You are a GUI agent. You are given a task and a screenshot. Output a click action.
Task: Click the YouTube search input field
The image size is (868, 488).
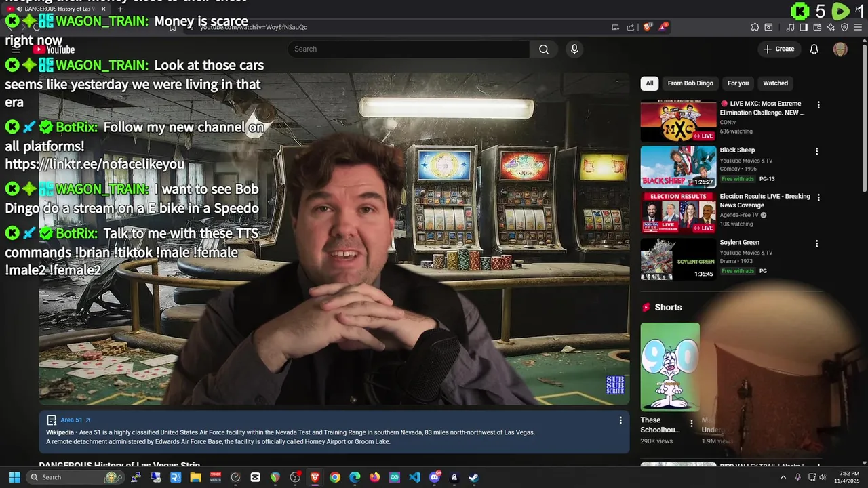point(408,49)
